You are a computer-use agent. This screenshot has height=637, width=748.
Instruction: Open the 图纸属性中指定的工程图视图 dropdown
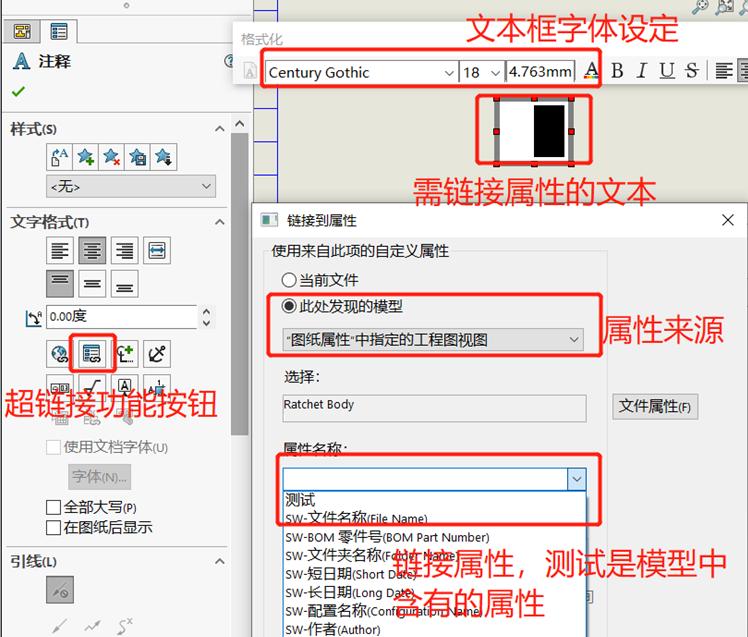click(x=433, y=340)
